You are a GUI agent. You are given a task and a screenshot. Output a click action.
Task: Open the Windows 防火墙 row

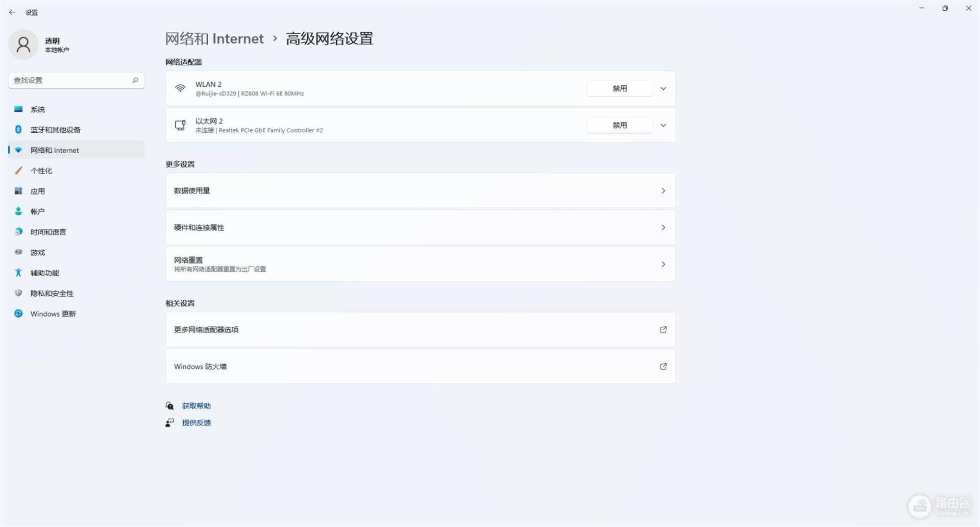click(x=421, y=367)
